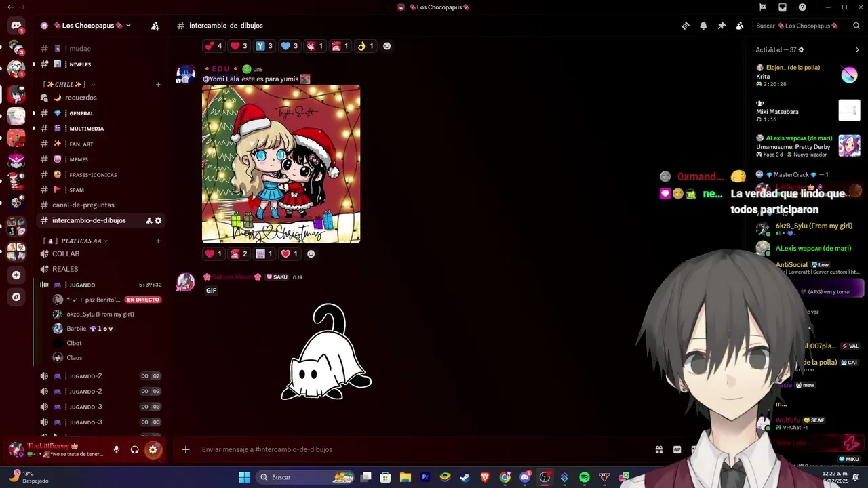Open Discord direct messages home icon
Image resolution: width=868 pixels, height=488 pixels.
[16, 26]
